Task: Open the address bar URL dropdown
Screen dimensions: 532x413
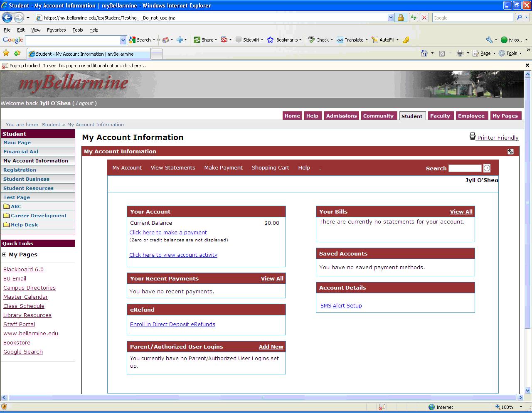Action: 390,17
